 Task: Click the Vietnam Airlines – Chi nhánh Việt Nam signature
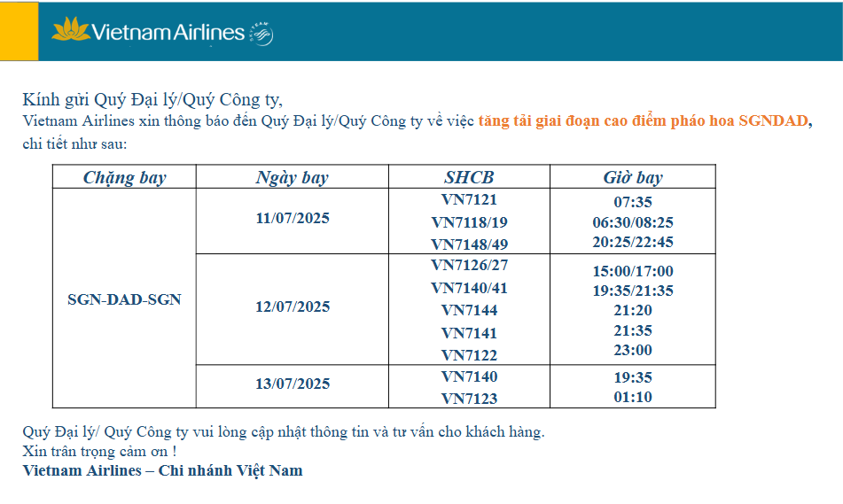click(162, 470)
